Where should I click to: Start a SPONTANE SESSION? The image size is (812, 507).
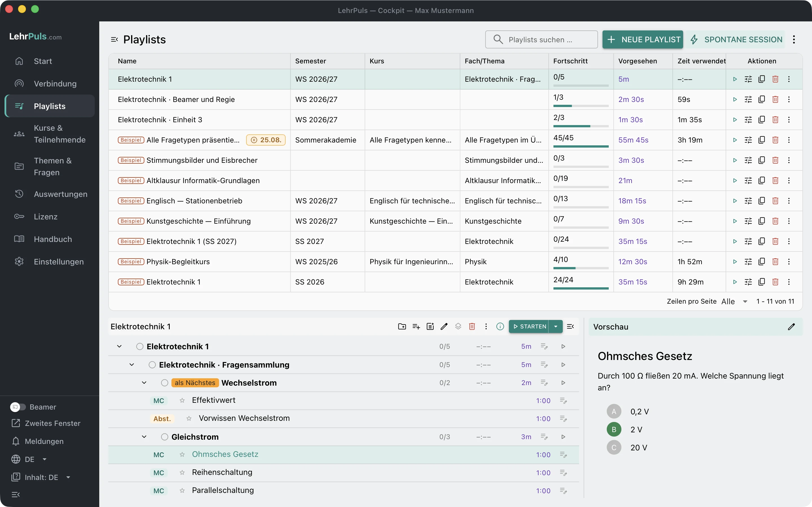[x=736, y=39]
